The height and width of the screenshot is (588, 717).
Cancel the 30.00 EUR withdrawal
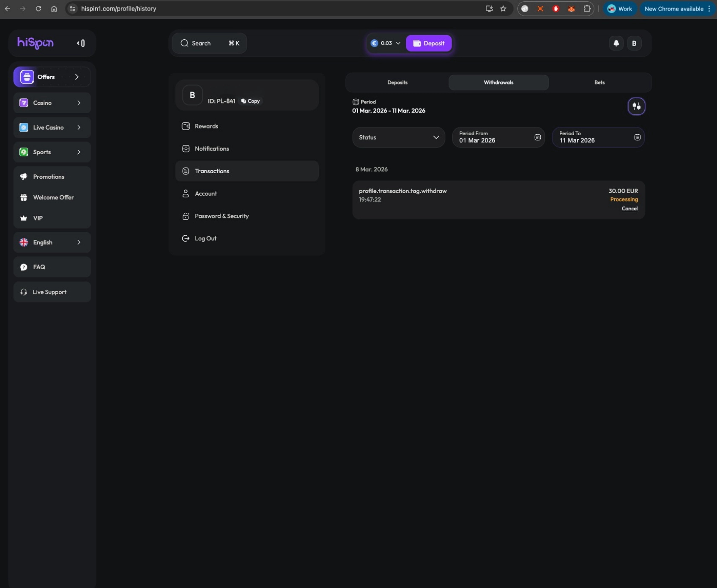click(x=629, y=209)
